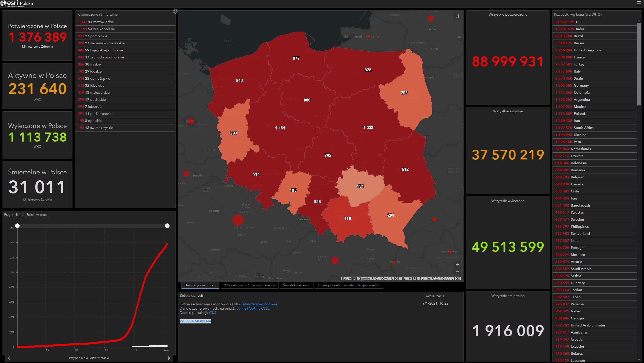This screenshot has height=363, width=644.
Task: Go to next chart with right arrow
Action: [x=169, y=358]
